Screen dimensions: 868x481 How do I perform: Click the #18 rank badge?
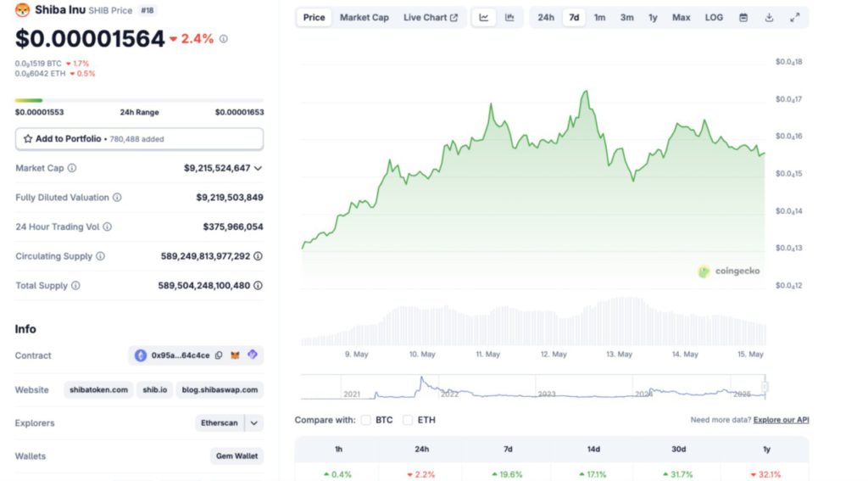[x=147, y=10]
